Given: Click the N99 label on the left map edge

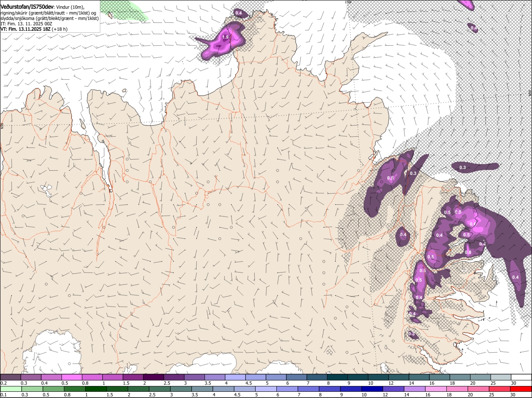Looking at the screenshot, I should (2, 125).
